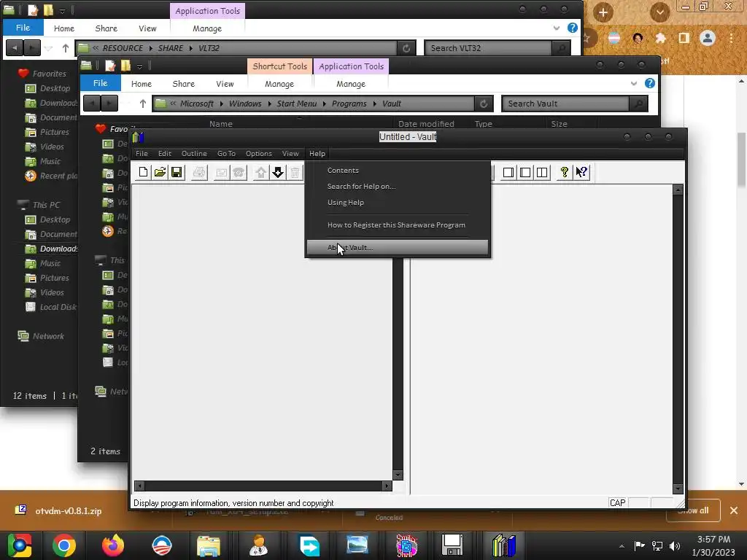
Task: Click up-folder arrow in Vault Explorer window
Action: [x=142, y=104]
